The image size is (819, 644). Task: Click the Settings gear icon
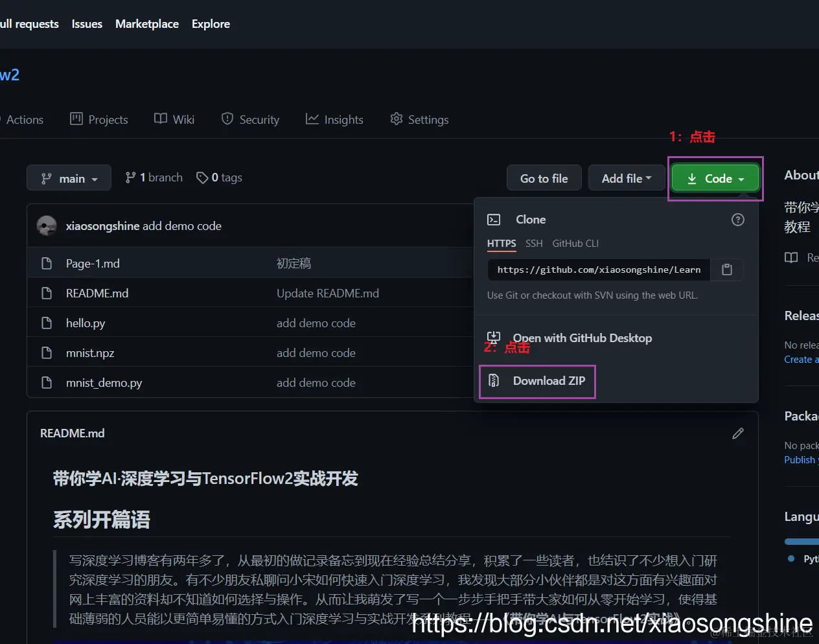[397, 119]
